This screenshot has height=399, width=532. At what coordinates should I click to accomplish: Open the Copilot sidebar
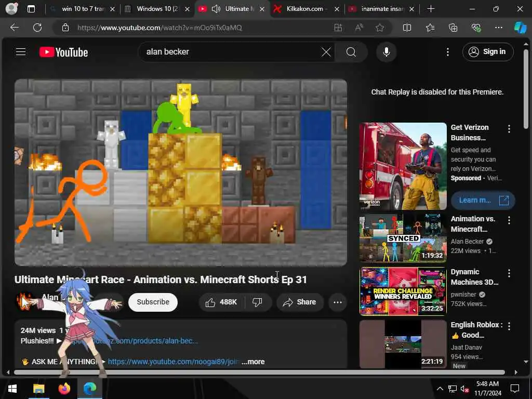coord(520,28)
